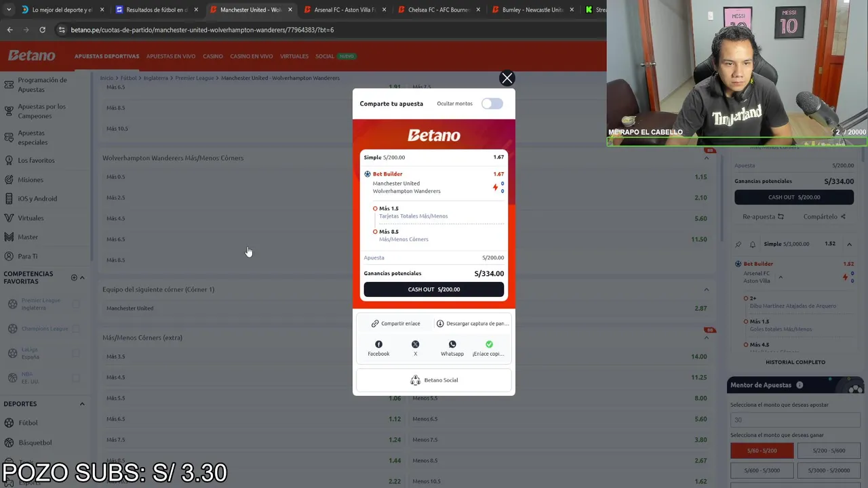Pin the Simple S/3,000.00 bet
This screenshot has height=488, width=868.
pyautogui.click(x=738, y=244)
